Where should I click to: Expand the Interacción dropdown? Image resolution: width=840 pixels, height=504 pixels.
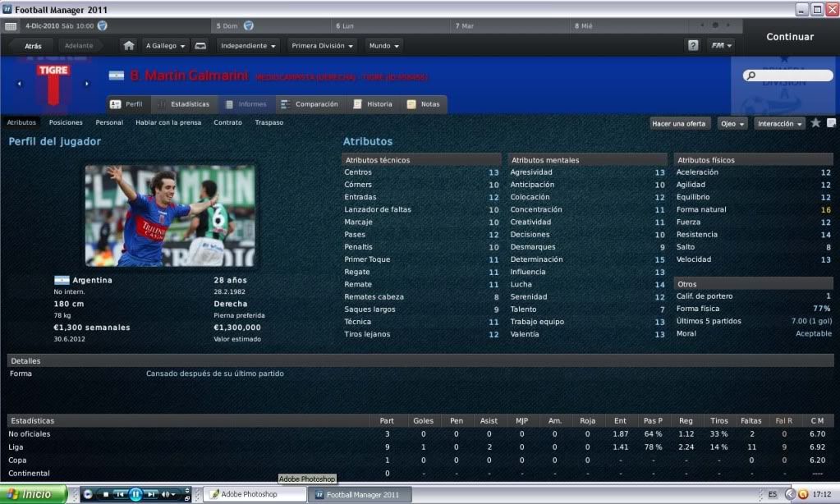pyautogui.click(x=779, y=124)
